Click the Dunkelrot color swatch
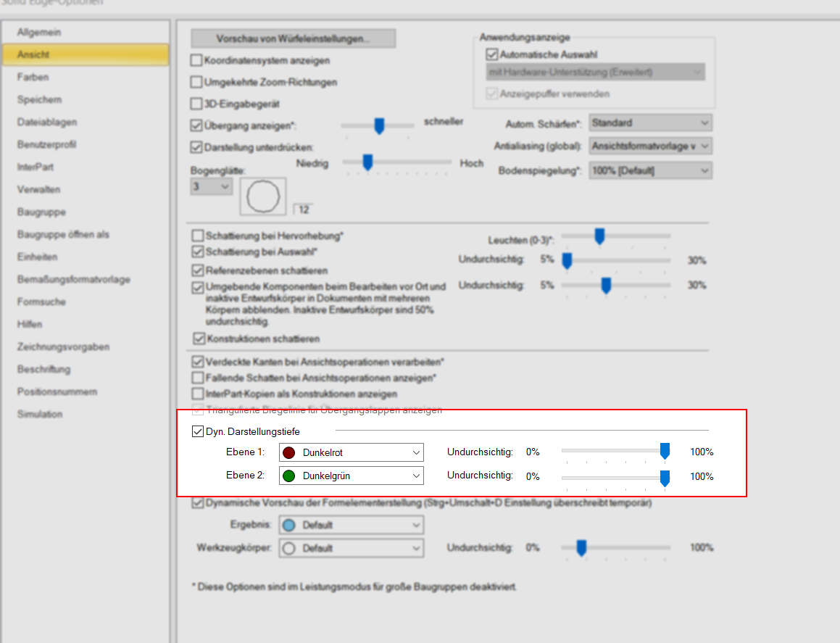Screen dimensions: 840x643 288,453
